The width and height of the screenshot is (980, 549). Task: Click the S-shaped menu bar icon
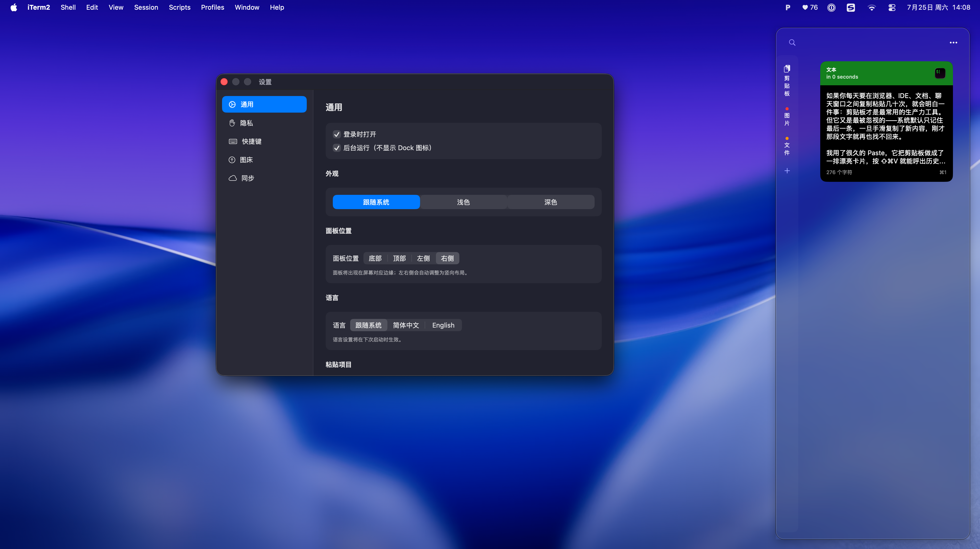click(x=851, y=7)
